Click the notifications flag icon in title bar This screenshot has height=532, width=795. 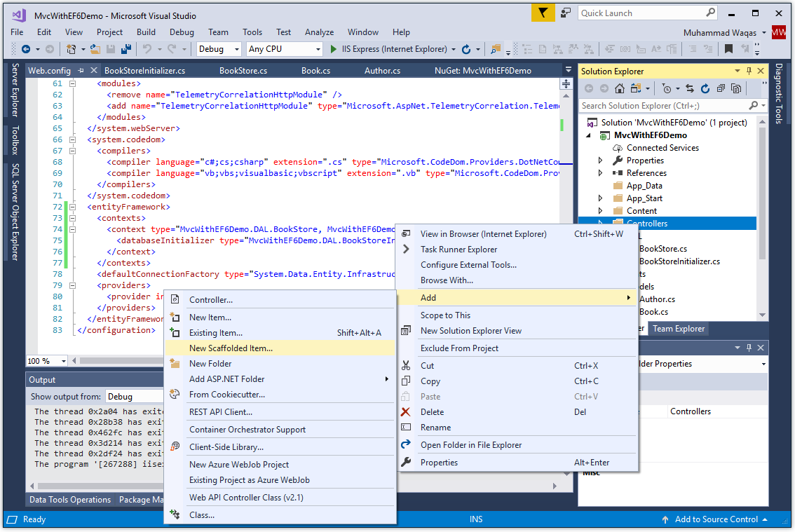543,13
